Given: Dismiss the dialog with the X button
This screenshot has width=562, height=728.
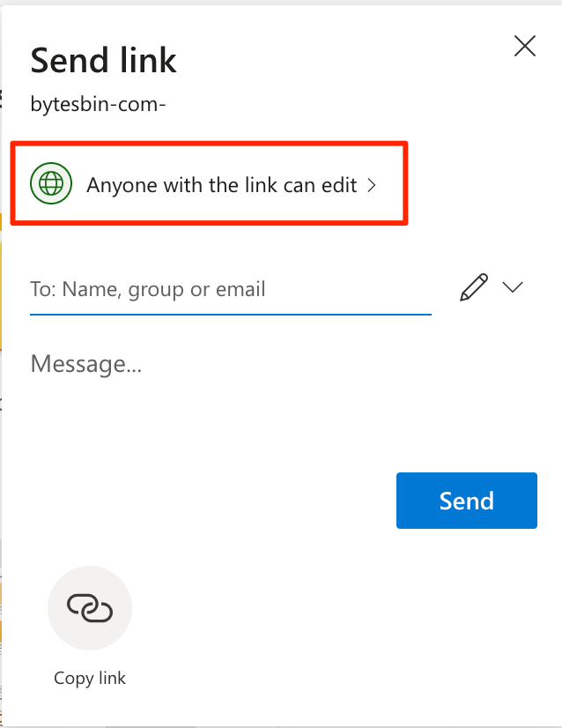Looking at the screenshot, I should (525, 46).
